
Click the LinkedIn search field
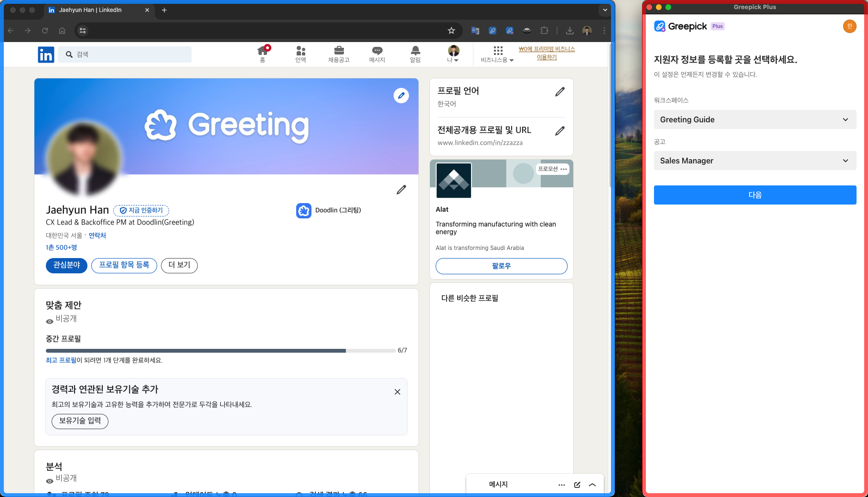click(x=125, y=54)
